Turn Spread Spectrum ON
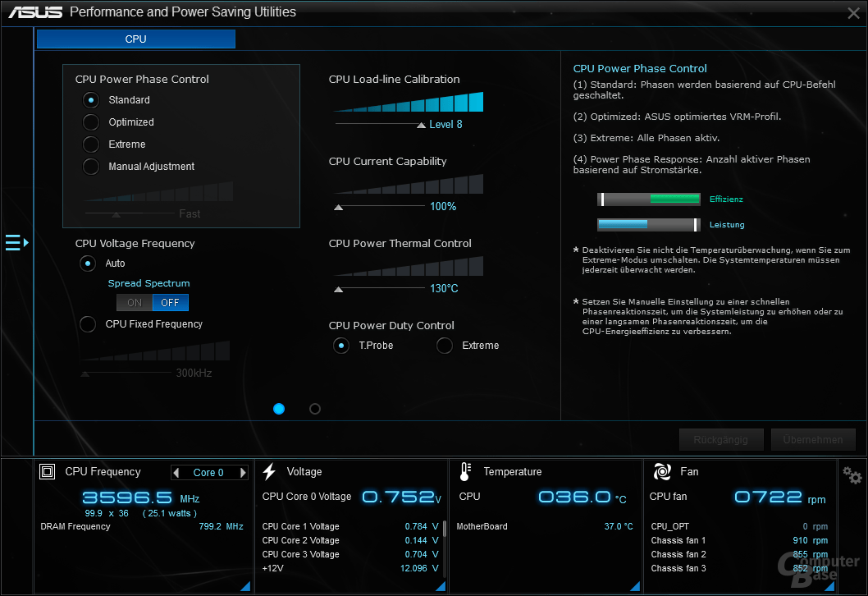 (135, 303)
